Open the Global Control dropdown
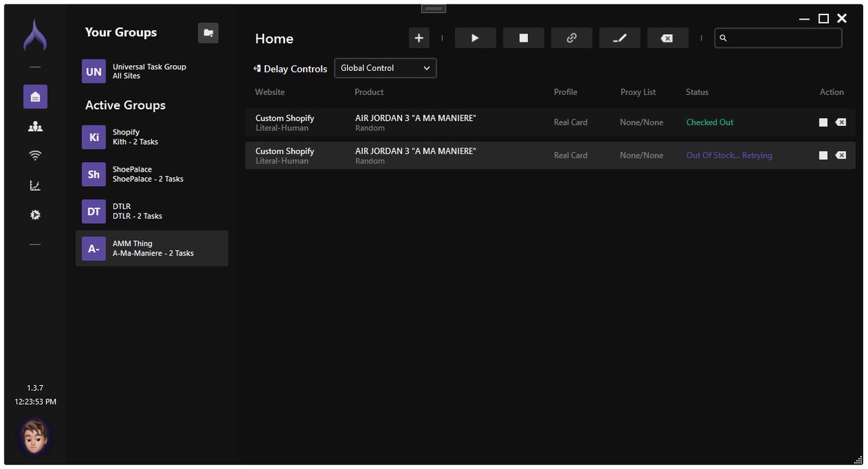868x469 pixels. [x=386, y=68]
